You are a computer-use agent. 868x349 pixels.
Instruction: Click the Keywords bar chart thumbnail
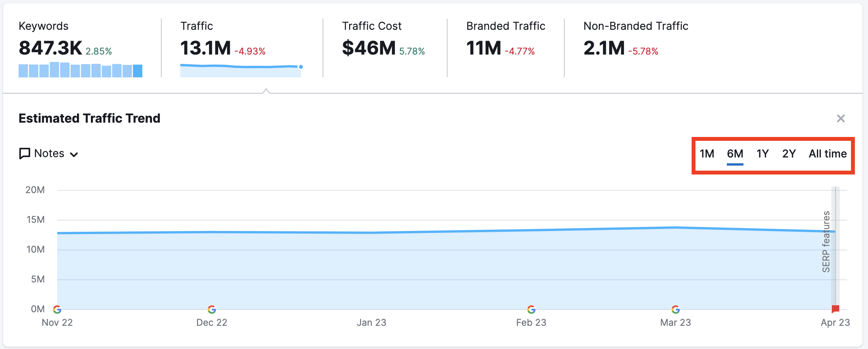80,70
